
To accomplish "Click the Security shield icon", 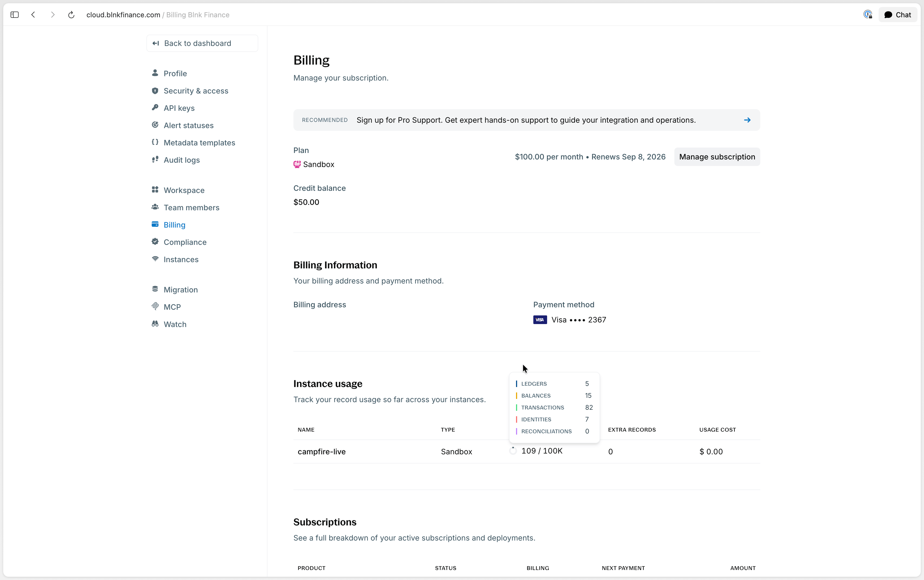I will (155, 91).
